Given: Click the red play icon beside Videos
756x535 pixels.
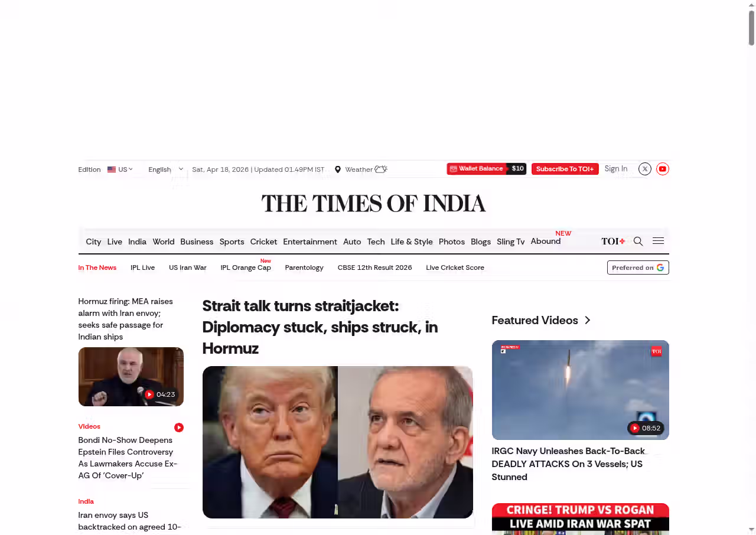Looking at the screenshot, I should pos(179,427).
